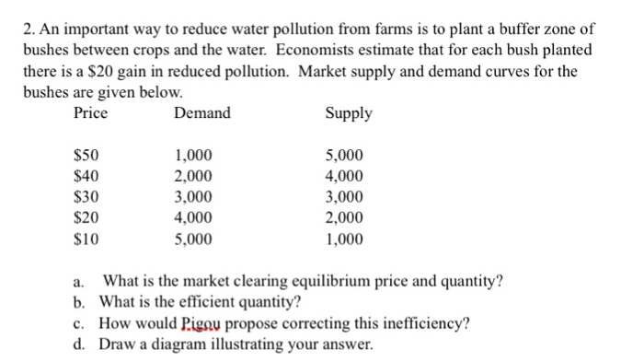
Task: Click question a about equilibrium price
Action: click(288, 281)
